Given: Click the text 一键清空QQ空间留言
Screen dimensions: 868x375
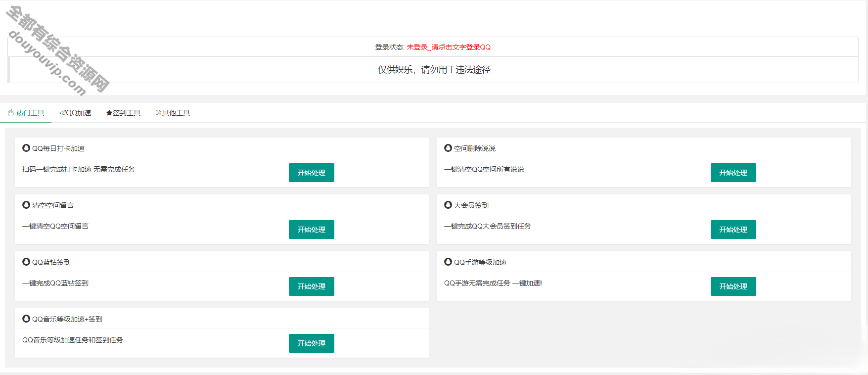Looking at the screenshot, I should tap(55, 226).
